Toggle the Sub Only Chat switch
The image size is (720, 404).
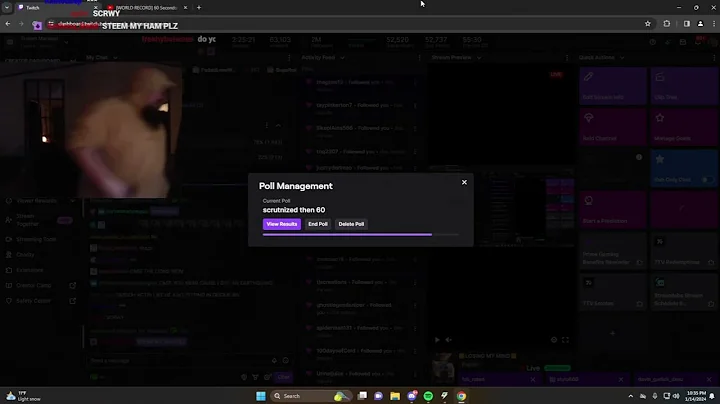pos(708,180)
